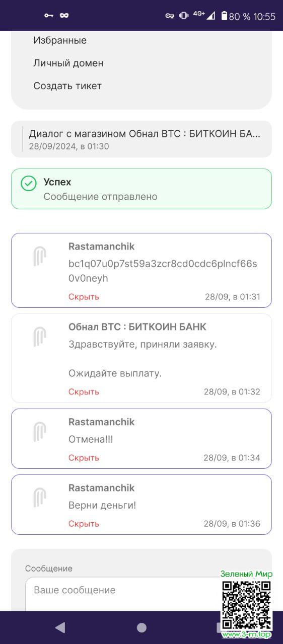
Task: Open Обнал BTC : БИТКОИН БАНК sender name
Action: (137, 327)
